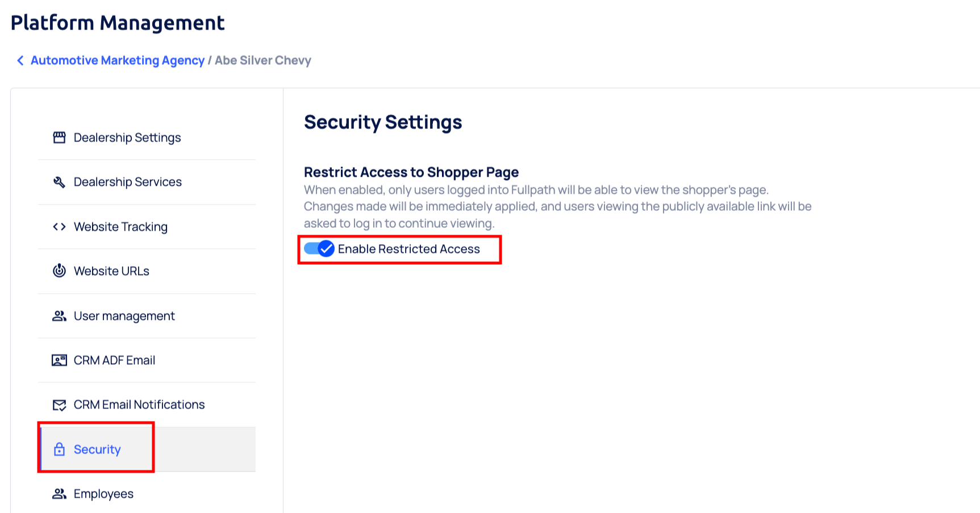Navigate to Employees from the sidebar
Image resolution: width=980 pixels, height=513 pixels.
[103, 494]
